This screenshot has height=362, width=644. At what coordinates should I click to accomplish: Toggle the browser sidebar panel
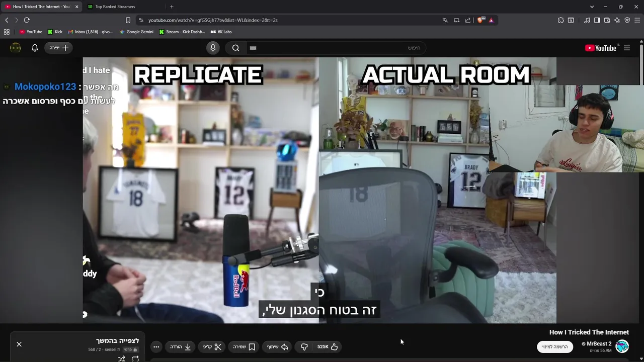point(597,20)
